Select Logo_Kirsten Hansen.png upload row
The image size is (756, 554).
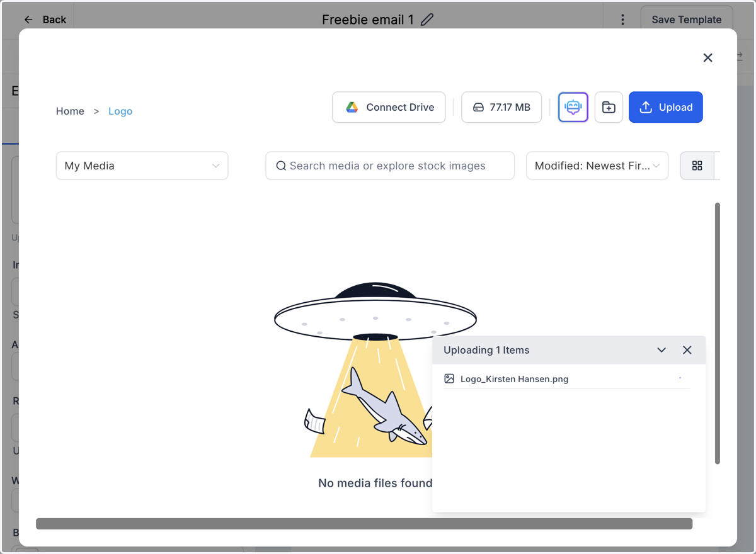566,379
